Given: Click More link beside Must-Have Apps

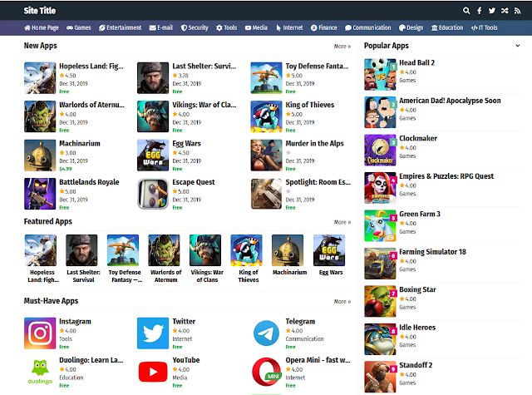Looking at the screenshot, I should (342, 302).
